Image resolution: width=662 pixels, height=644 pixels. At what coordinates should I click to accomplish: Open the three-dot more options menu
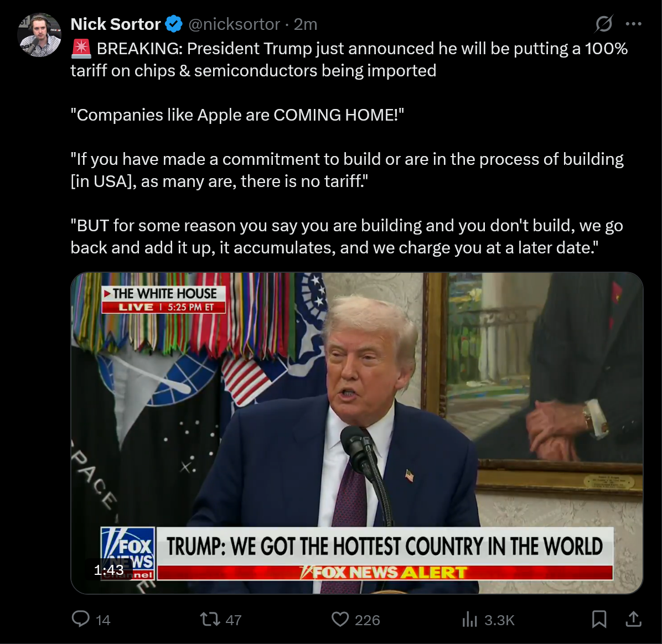coord(633,24)
